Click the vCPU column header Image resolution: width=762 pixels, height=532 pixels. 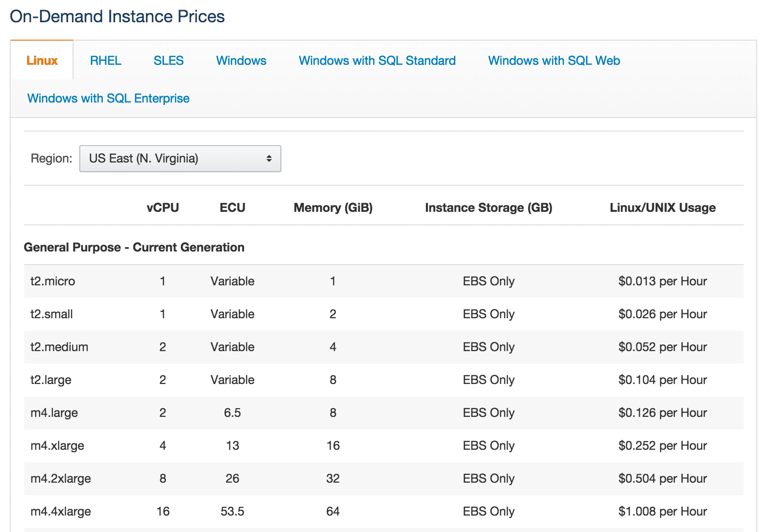coord(162,207)
